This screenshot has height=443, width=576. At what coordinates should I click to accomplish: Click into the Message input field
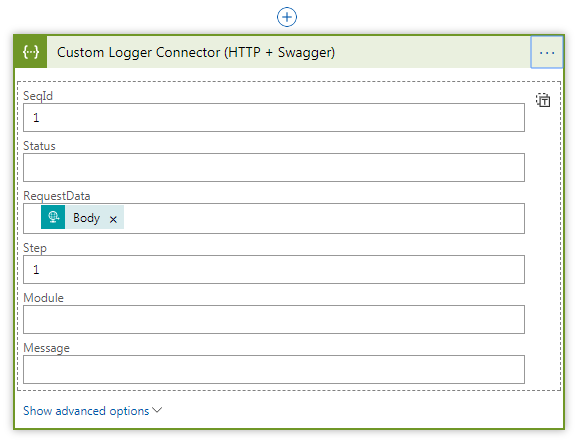coord(274,370)
